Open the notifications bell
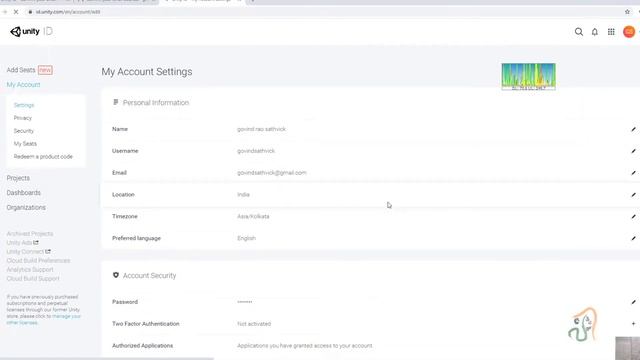 coord(595,31)
